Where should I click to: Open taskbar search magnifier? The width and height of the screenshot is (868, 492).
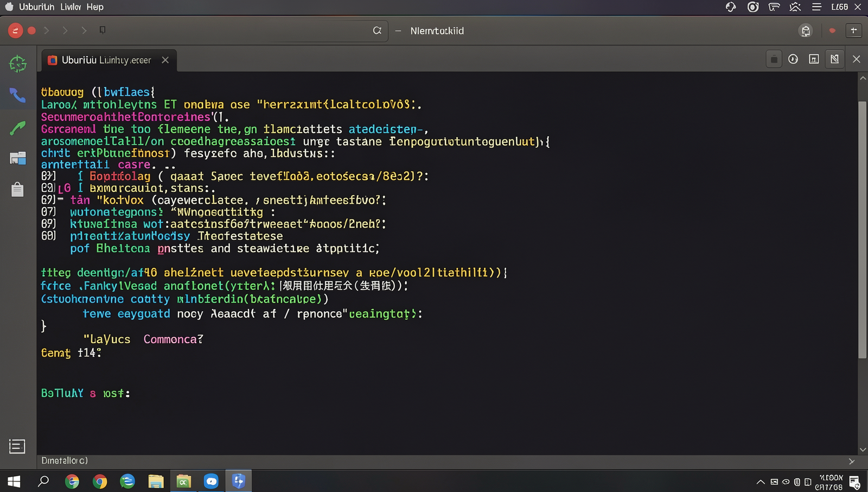(43, 481)
